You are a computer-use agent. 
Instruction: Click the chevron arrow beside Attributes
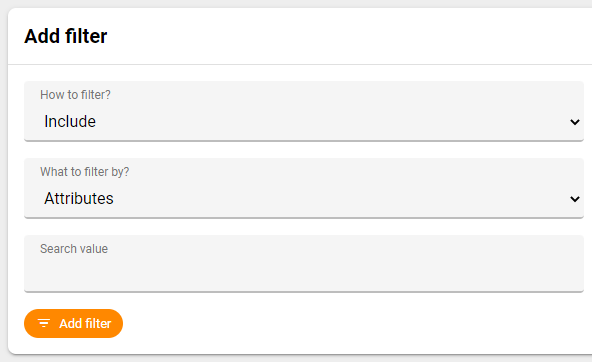(575, 199)
